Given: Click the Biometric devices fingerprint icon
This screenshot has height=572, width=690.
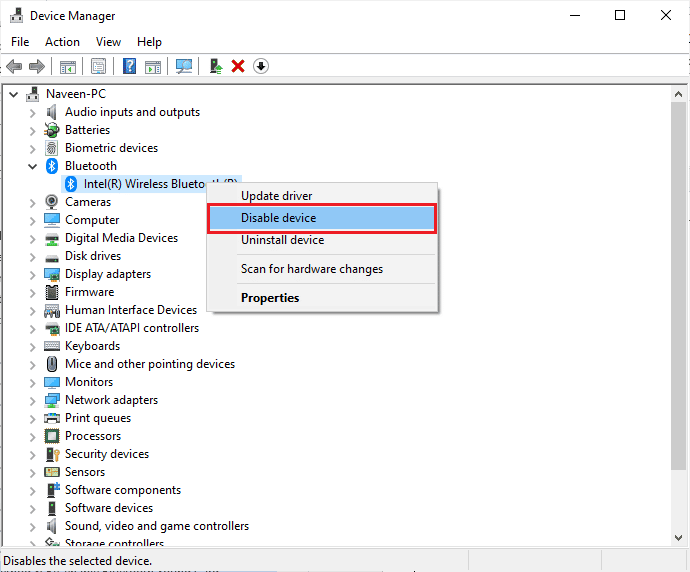Looking at the screenshot, I should 51,148.
